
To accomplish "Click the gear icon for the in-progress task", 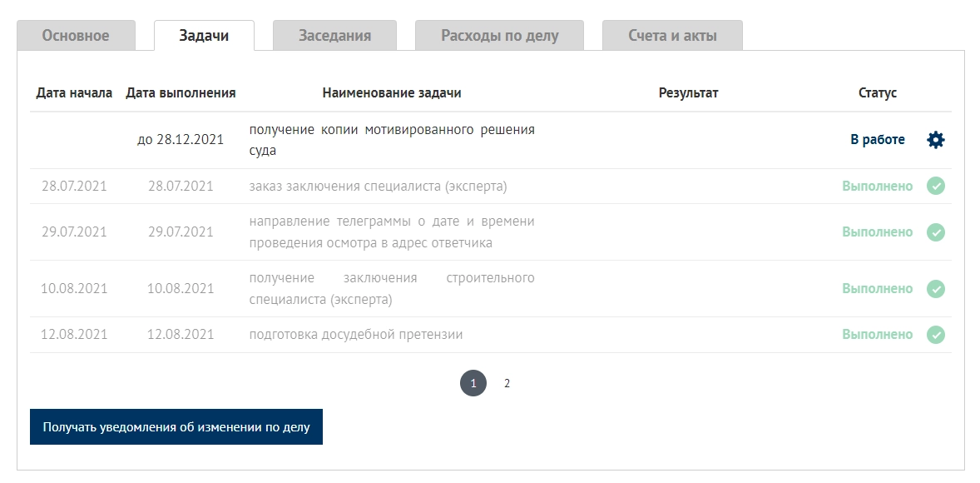I will [936, 140].
